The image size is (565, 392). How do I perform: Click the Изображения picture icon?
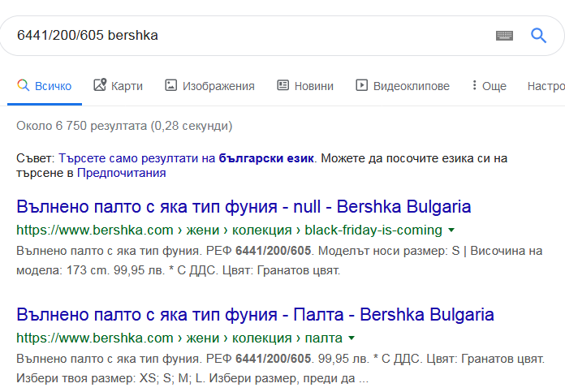(x=170, y=85)
